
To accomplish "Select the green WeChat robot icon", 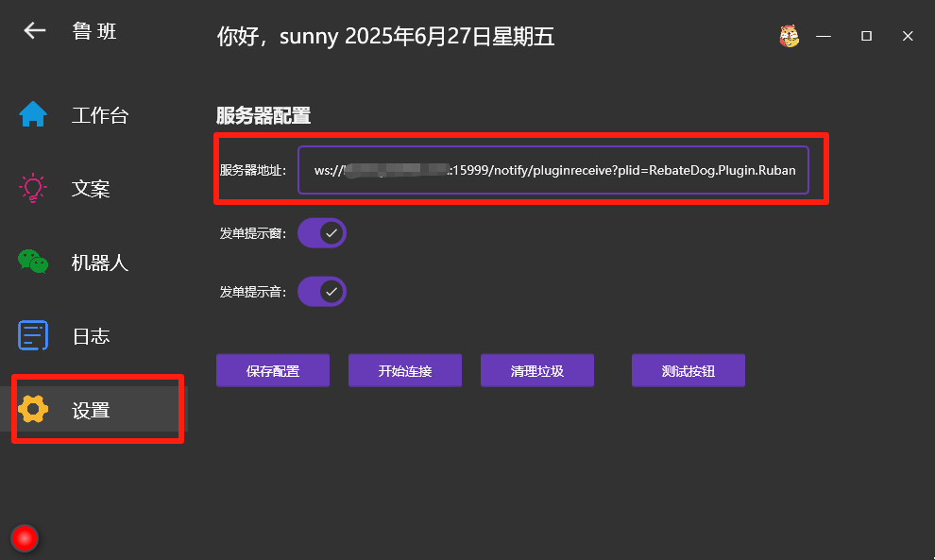I will [33, 262].
